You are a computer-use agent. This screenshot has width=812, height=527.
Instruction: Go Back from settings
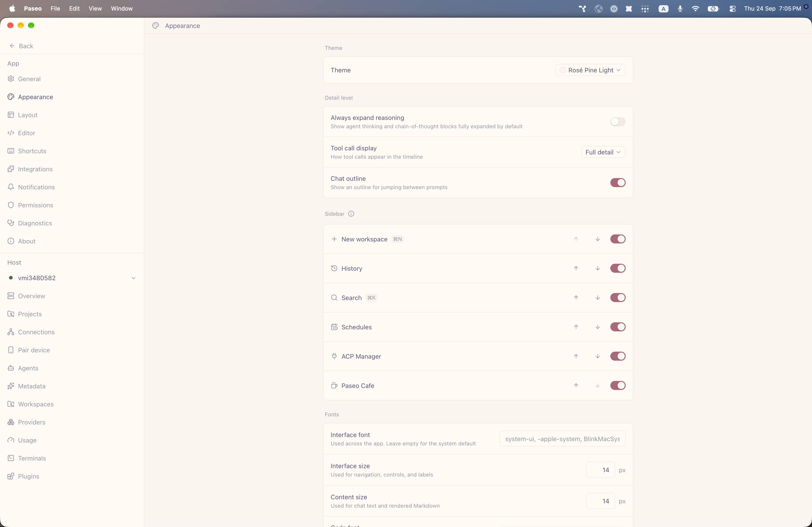point(21,46)
